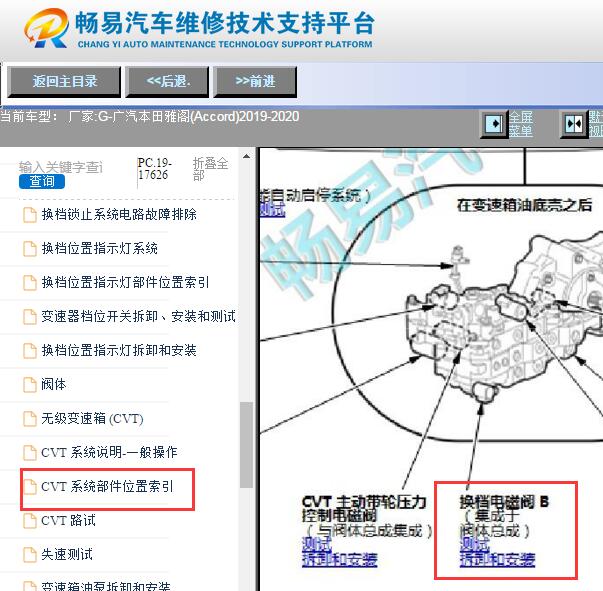The width and height of the screenshot is (603, 591).
Task: Open 换档锁止系统电路故障排除 item
Action: 119,214
